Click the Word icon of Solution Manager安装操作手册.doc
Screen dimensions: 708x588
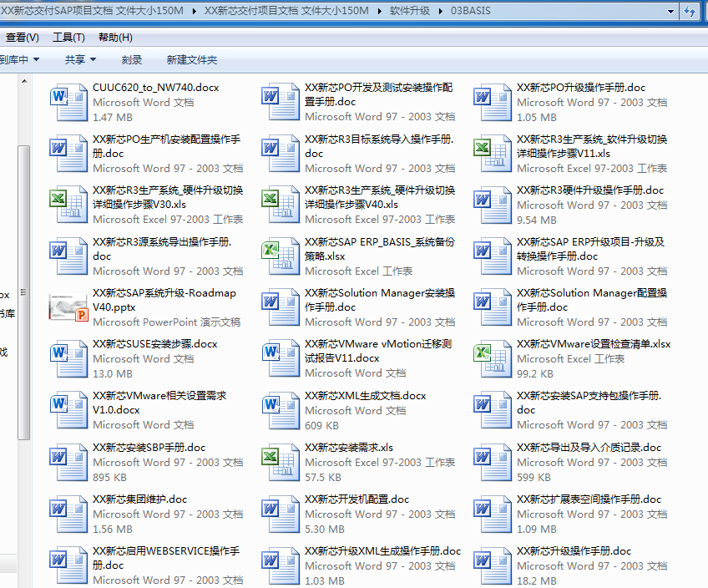point(281,307)
